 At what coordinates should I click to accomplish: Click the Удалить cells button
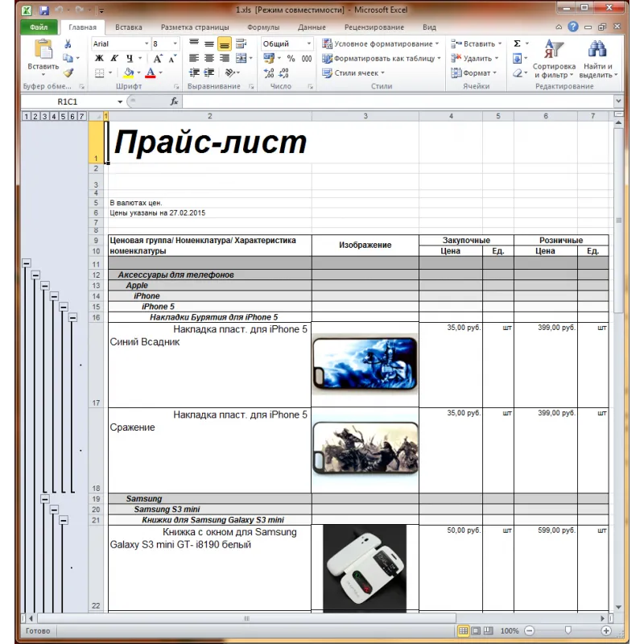point(474,58)
